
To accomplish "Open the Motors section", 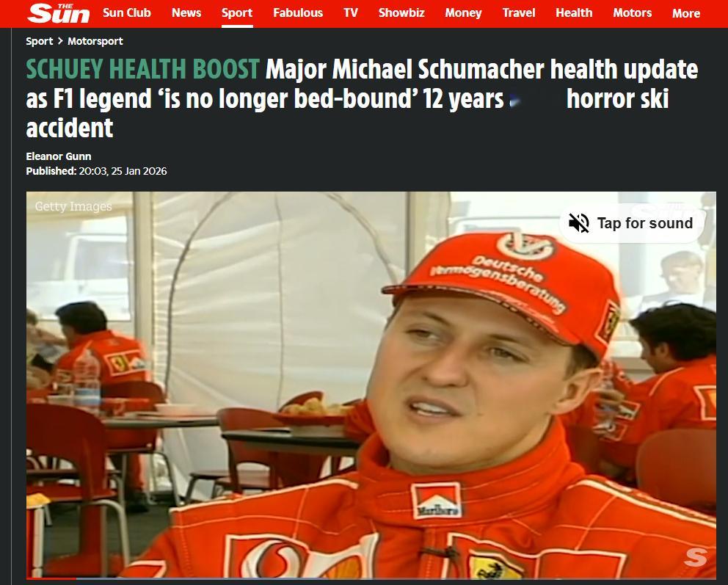I will tap(632, 13).
